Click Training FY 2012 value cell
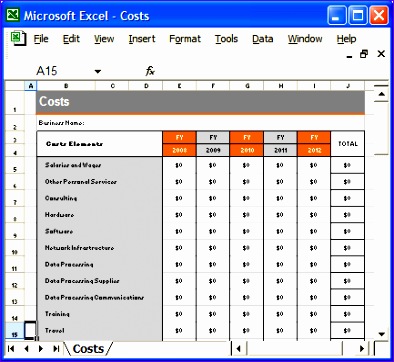 pos(314,314)
